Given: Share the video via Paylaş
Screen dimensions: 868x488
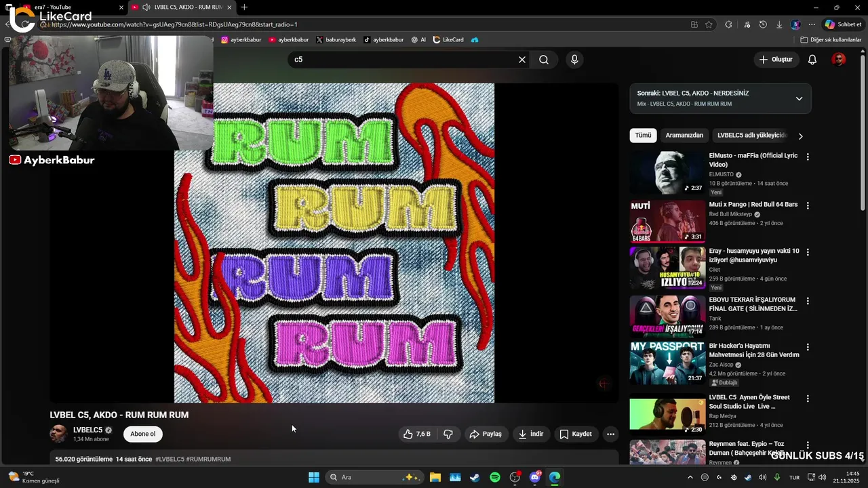Looking at the screenshot, I should tap(486, 434).
